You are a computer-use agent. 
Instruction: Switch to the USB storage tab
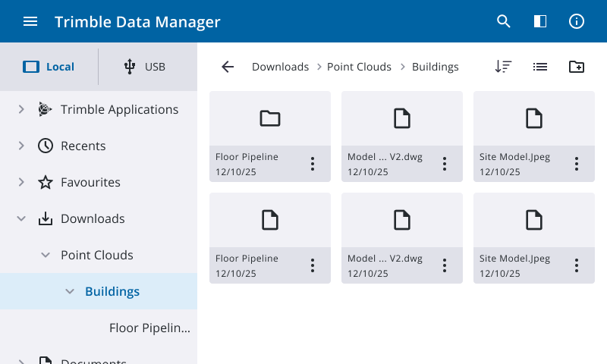coord(145,67)
